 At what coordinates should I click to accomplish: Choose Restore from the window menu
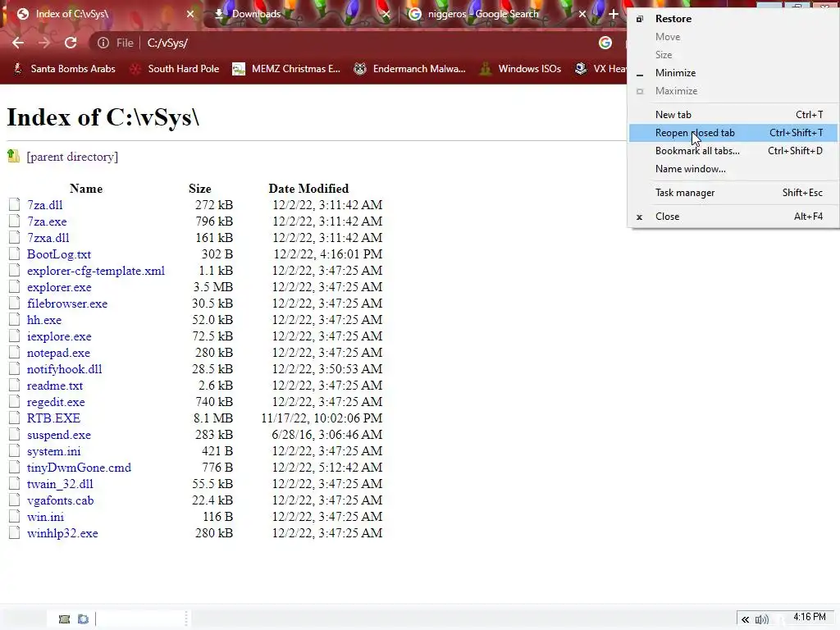733,19
